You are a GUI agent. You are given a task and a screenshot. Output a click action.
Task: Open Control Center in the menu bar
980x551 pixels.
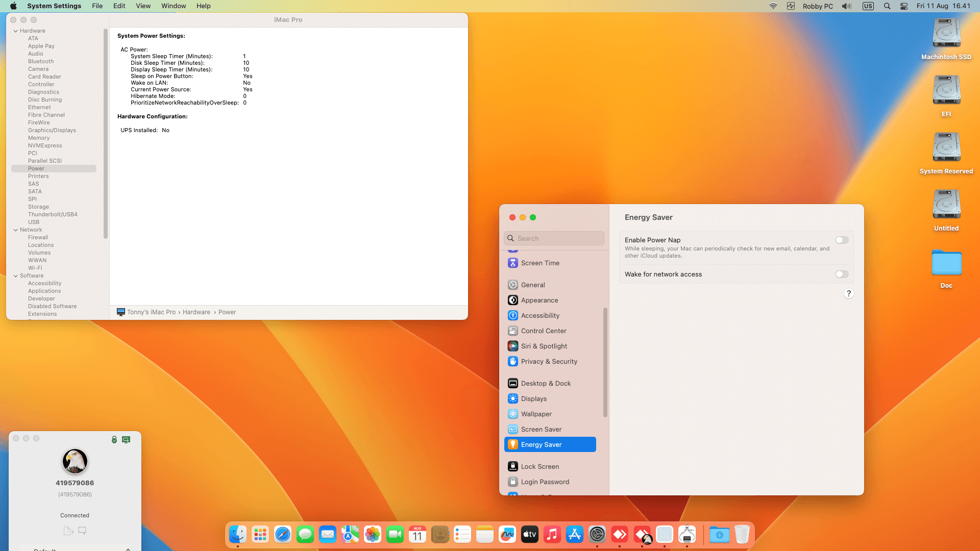click(904, 6)
